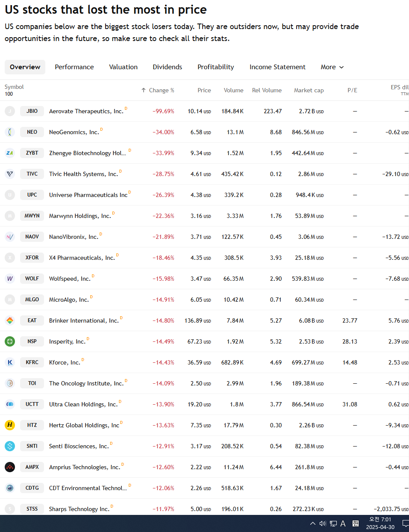Click the Universe Pharmaceuticals placeholder logo
Viewport: 409px width, 532px height.
point(10,195)
